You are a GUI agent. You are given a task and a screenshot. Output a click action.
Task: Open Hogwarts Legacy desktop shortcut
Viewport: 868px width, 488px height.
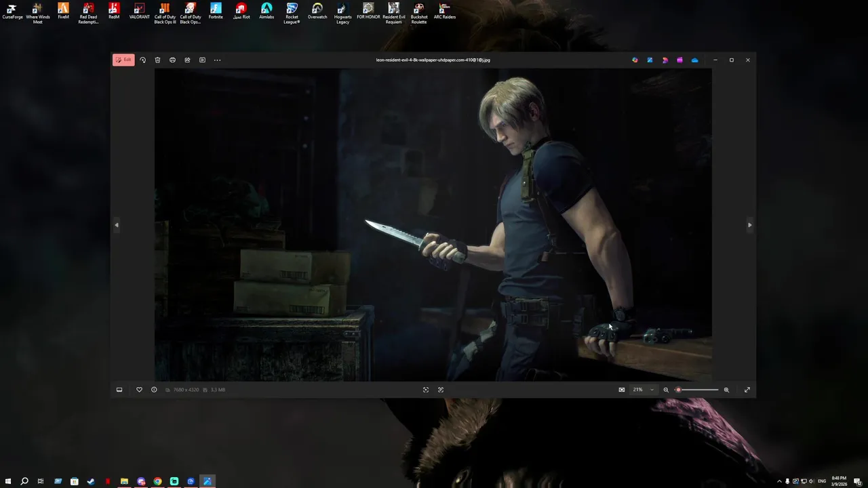coord(342,13)
